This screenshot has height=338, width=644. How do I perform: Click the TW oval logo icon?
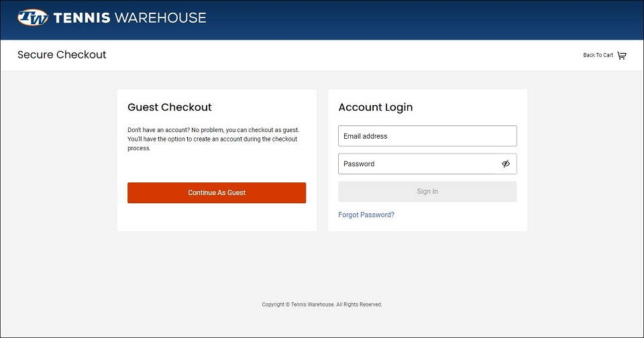[x=33, y=17]
